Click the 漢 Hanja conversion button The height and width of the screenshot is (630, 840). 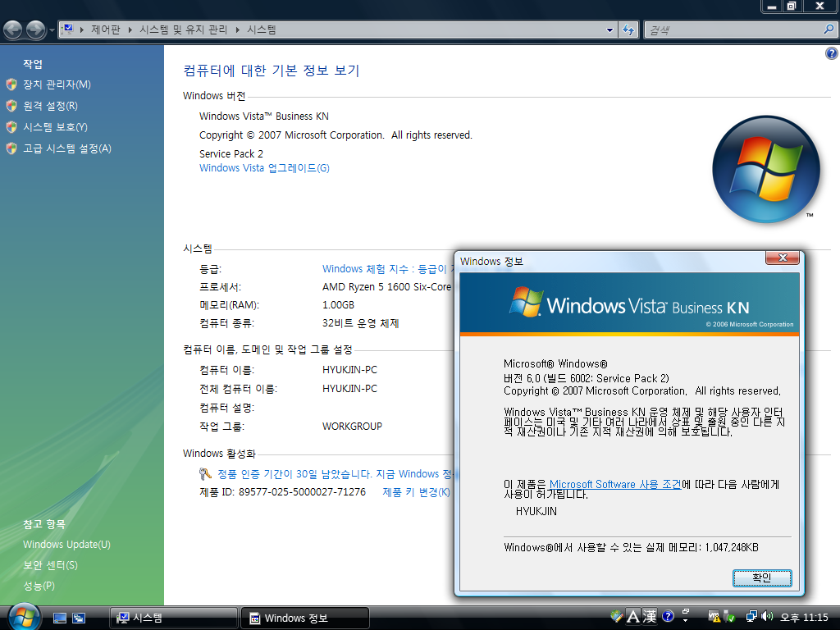(650, 617)
